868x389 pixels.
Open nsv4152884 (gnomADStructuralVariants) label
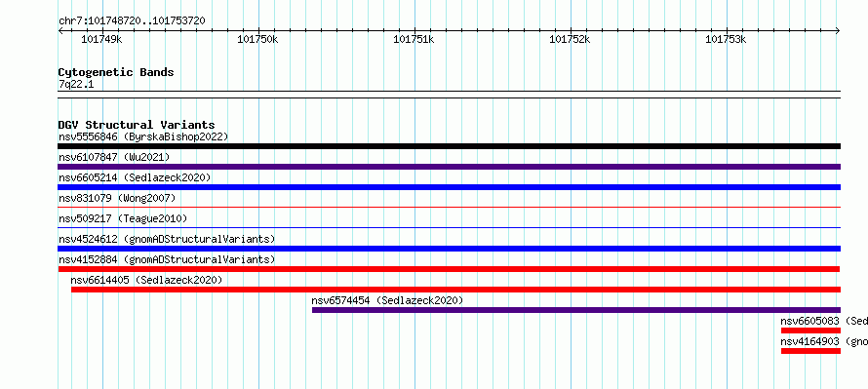(x=167, y=259)
